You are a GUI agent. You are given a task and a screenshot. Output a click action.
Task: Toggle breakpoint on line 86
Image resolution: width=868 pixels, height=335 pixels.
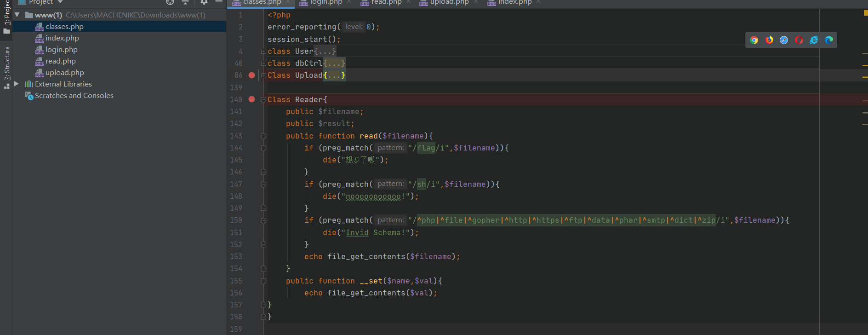251,75
